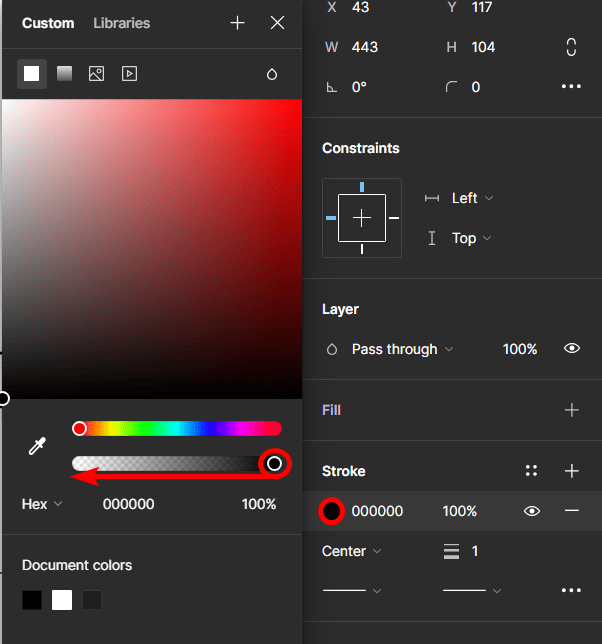
Task: Click the bottom constraint marker in widget
Action: pyautogui.click(x=362, y=249)
